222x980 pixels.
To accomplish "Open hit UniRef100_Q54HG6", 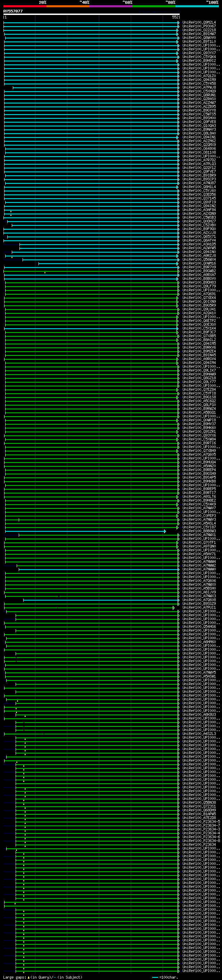I will [199, 627].
